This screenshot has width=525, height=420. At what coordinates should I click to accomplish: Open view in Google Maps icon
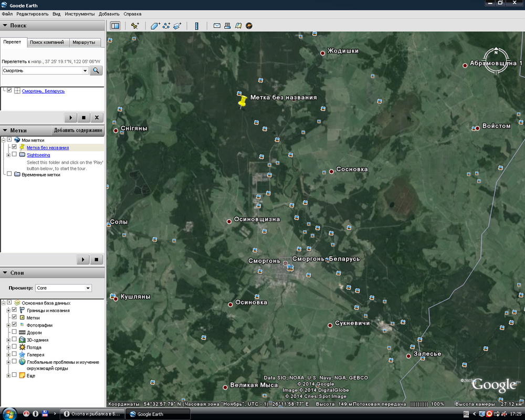(x=238, y=26)
